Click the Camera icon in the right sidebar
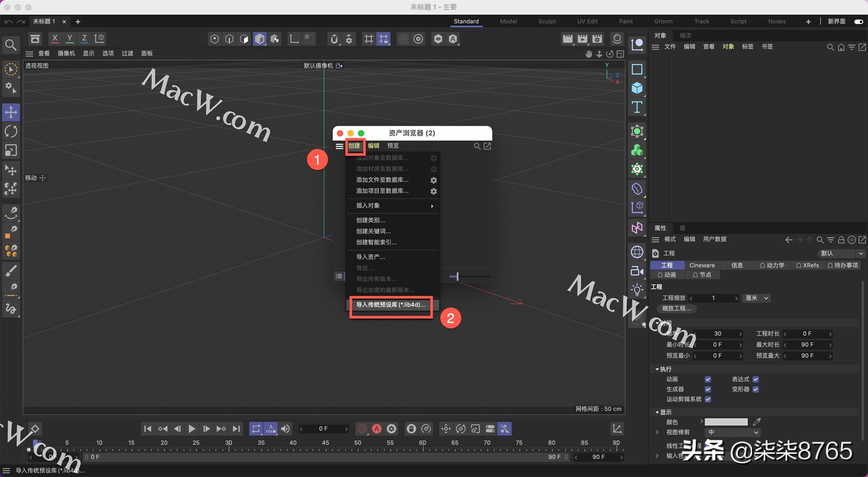Image resolution: width=868 pixels, height=477 pixels. tap(637, 271)
